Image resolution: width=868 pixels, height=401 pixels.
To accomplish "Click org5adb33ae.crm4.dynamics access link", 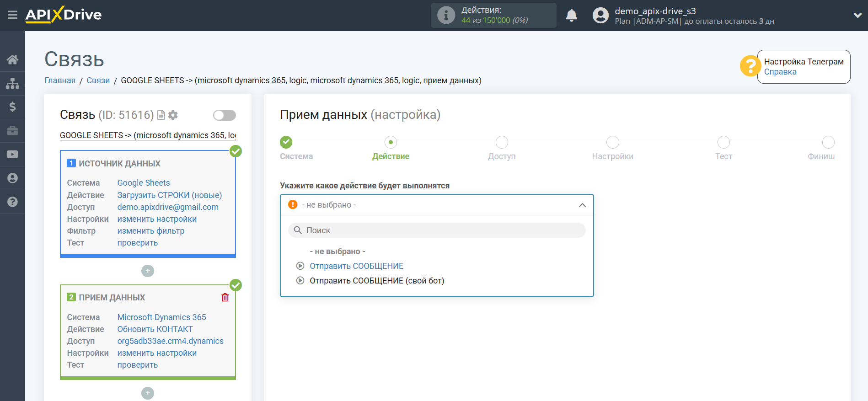I will [x=171, y=341].
